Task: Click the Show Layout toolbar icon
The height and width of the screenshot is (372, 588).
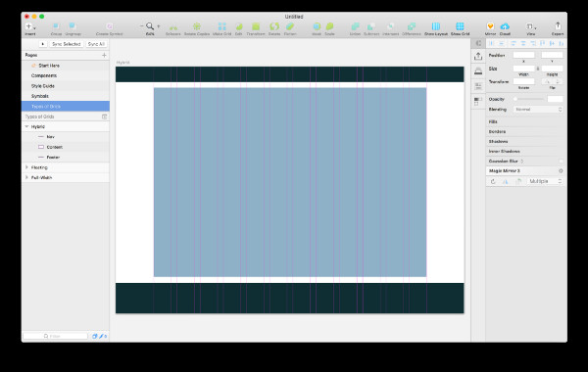Action: [x=436, y=26]
